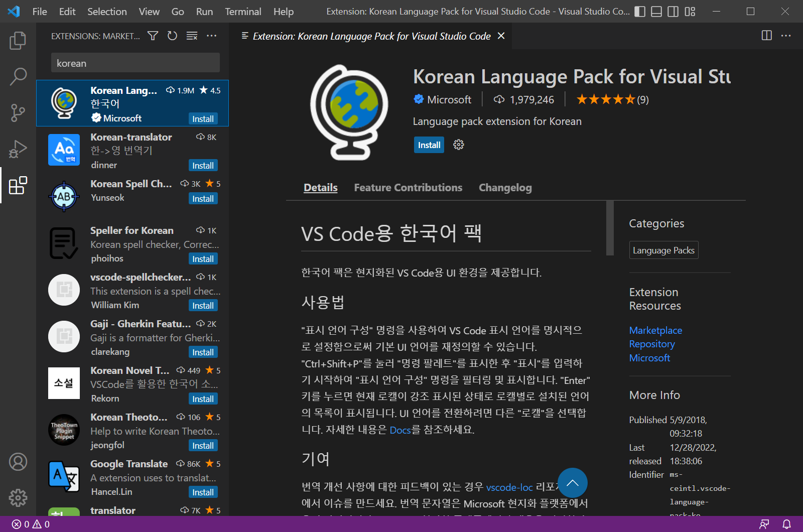Split the editor to the right
803x532 pixels.
767,36
